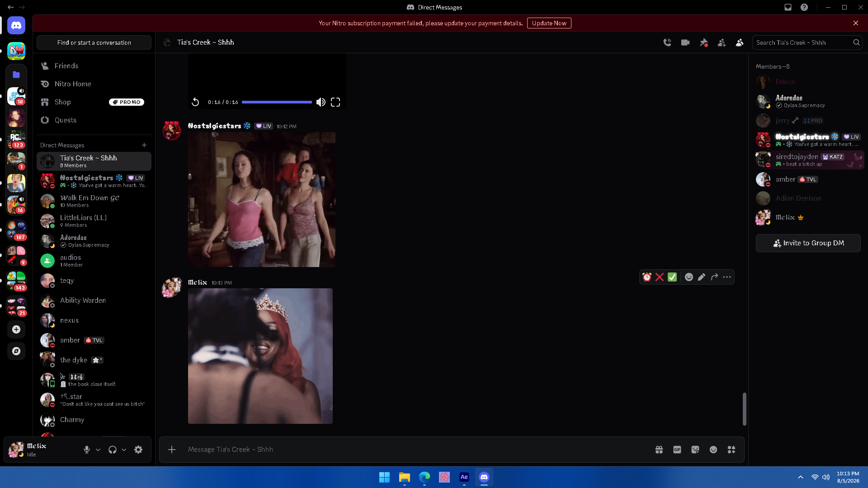Click Invite to Group DM button

click(808, 243)
